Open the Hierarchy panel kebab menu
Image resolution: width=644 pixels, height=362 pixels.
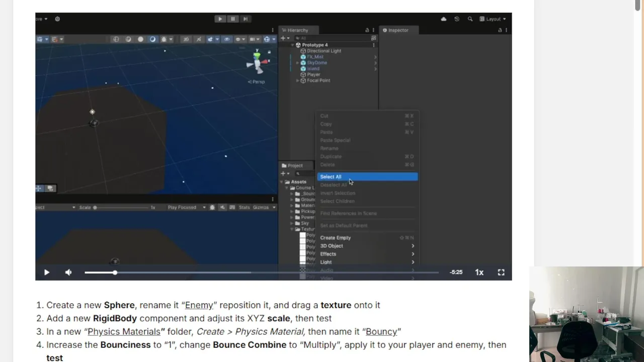[x=373, y=30]
